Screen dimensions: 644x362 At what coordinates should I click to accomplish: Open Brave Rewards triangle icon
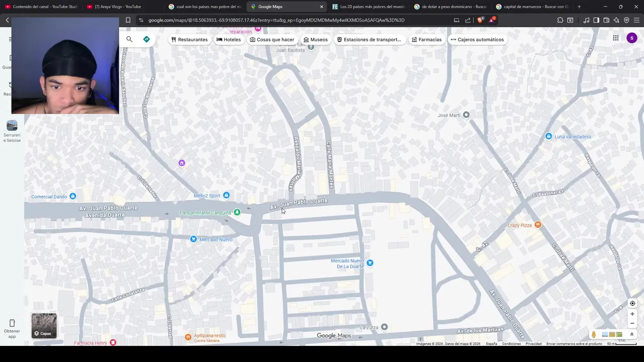(493, 20)
